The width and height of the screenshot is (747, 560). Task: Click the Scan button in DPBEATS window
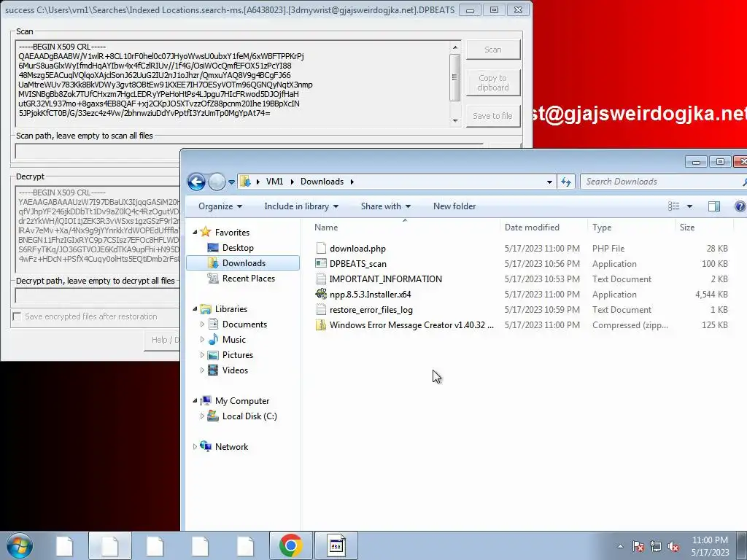(492, 50)
